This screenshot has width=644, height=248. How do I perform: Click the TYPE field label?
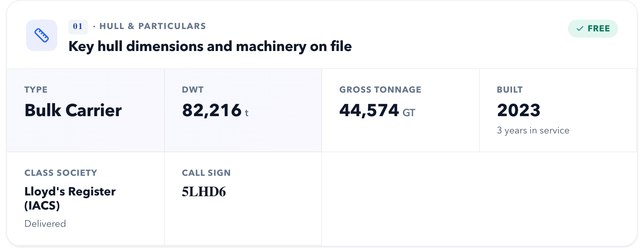(x=36, y=90)
